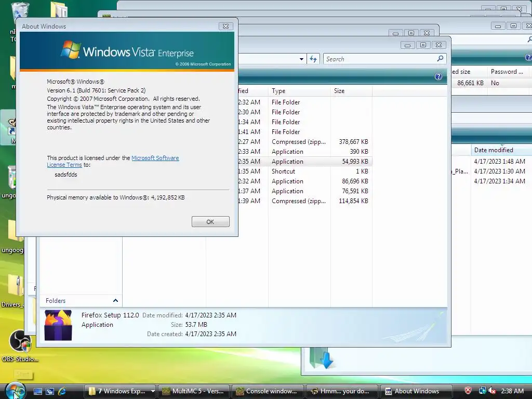Click the red security shield tray icon
Image resolution: width=532 pixels, height=399 pixels.
point(468,391)
